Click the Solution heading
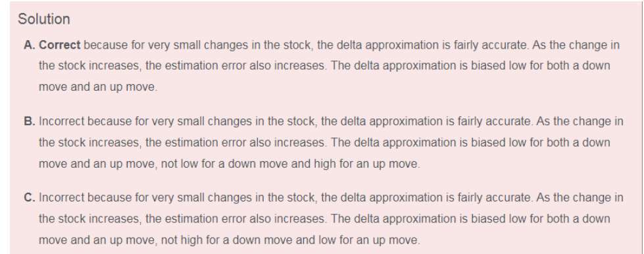The image size is (644, 254). coord(44,19)
